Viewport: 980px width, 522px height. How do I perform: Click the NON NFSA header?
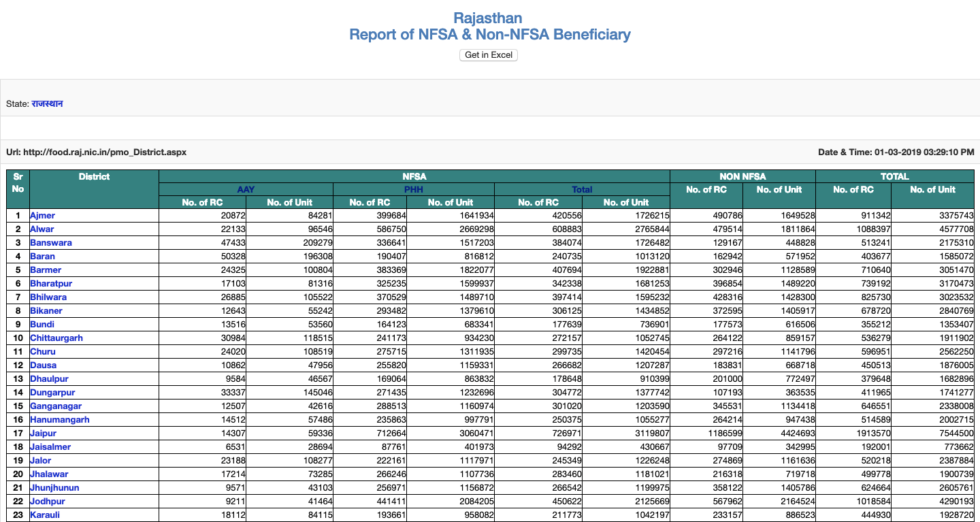(742, 176)
